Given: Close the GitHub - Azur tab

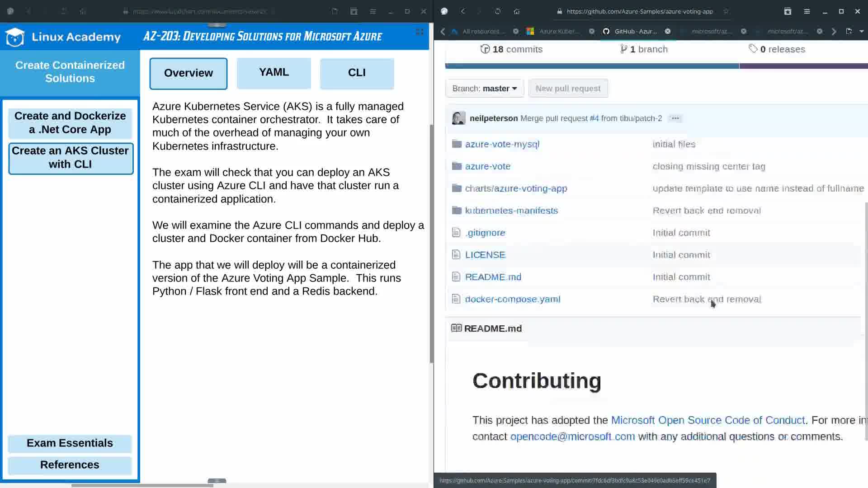Looking at the screenshot, I should (x=668, y=31).
